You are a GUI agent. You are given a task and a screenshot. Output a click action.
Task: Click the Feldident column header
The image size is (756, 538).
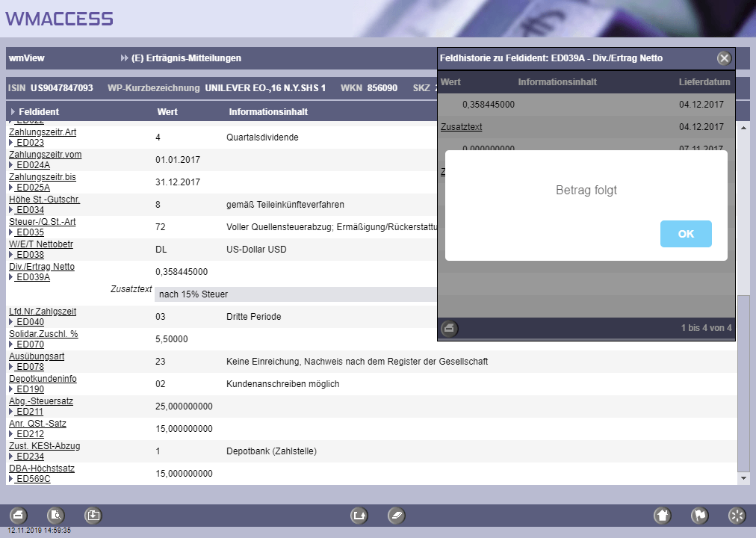point(39,111)
